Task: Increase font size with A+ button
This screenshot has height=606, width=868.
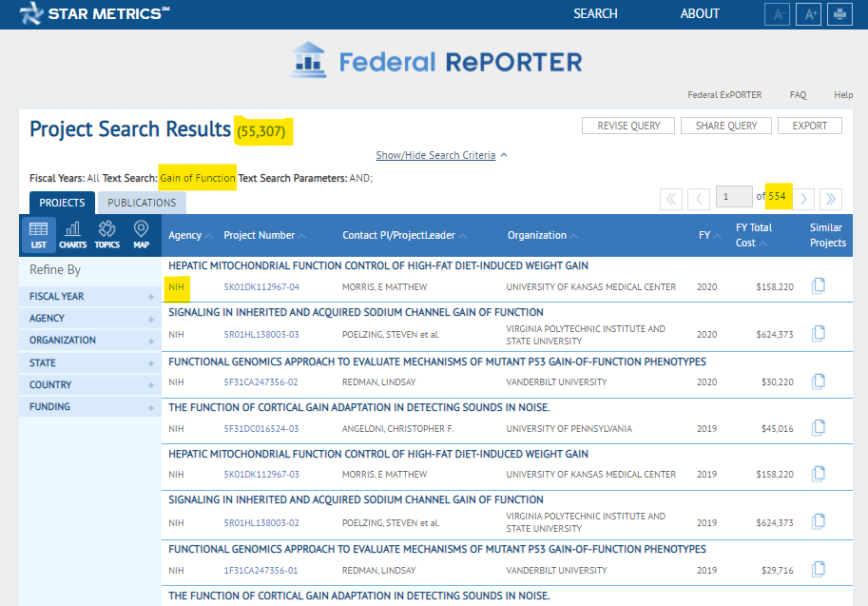Action: tap(808, 14)
